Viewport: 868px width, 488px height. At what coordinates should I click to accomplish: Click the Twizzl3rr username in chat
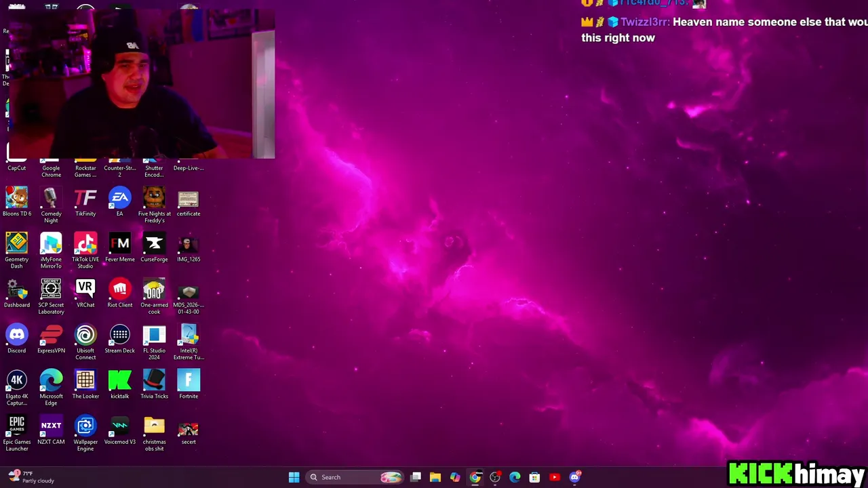tap(645, 22)
